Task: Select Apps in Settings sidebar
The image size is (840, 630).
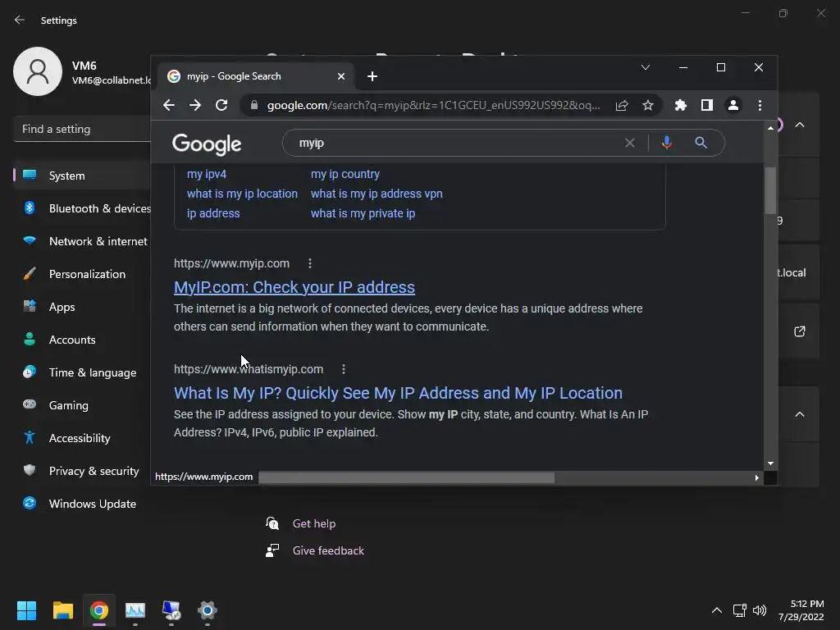Action: pyautogui.click(x=82, y=307)
